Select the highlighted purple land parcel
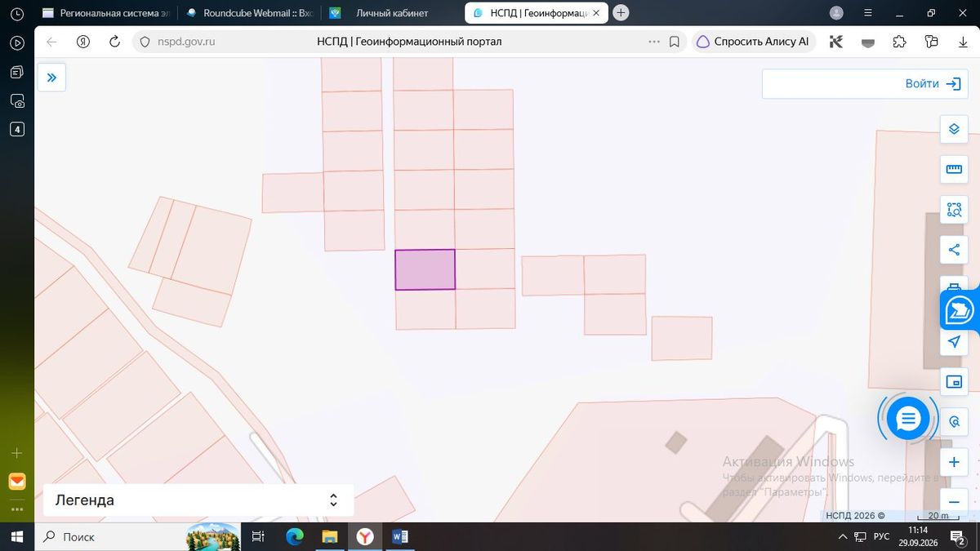This screenshot has width=980, height=551. coord(425,269)
